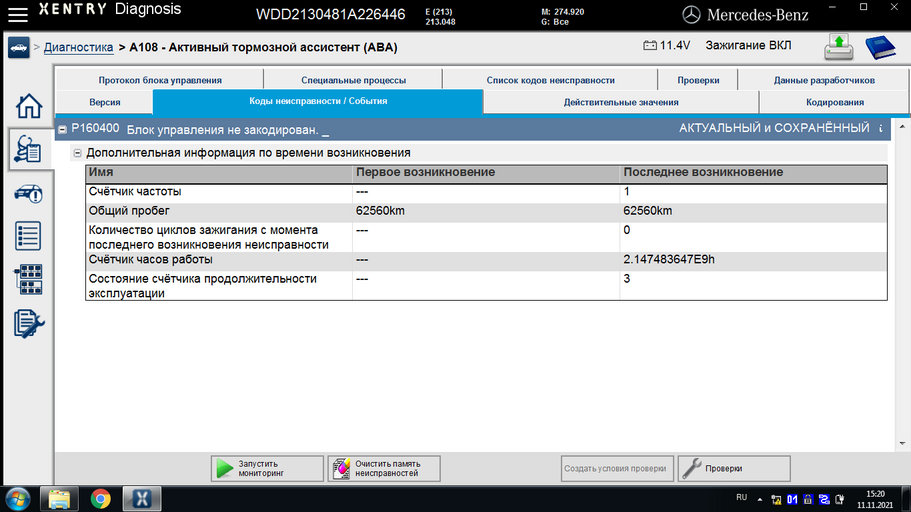Viewport: 911px width, 512px height.
Task: Select the diagnosis stethoscope sidebar icon
Action: [28, 149]
